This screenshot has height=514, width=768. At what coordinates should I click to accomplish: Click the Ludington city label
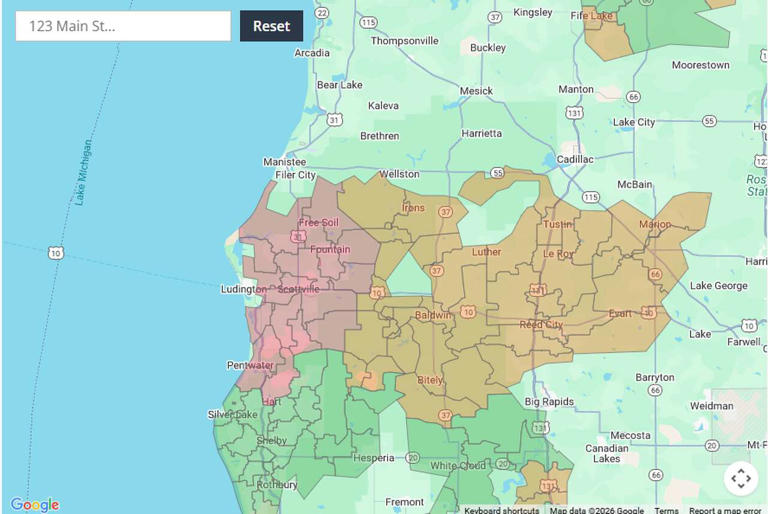243,289
